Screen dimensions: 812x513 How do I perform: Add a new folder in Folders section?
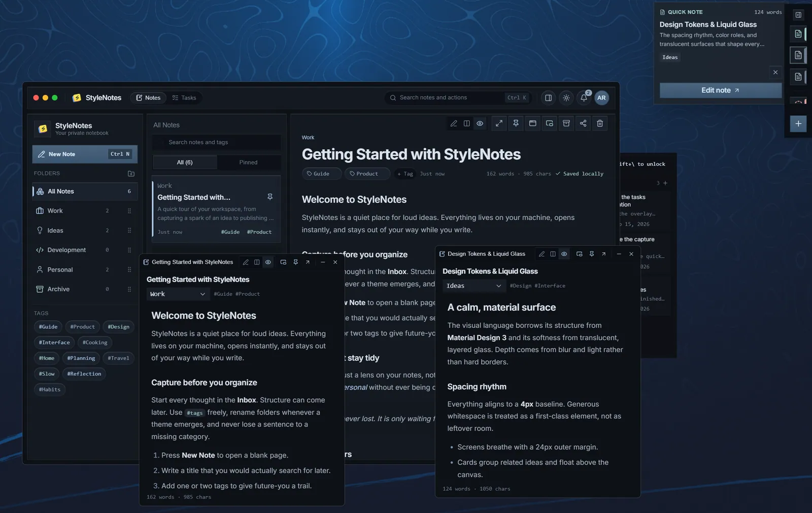[x=131, y=174]
